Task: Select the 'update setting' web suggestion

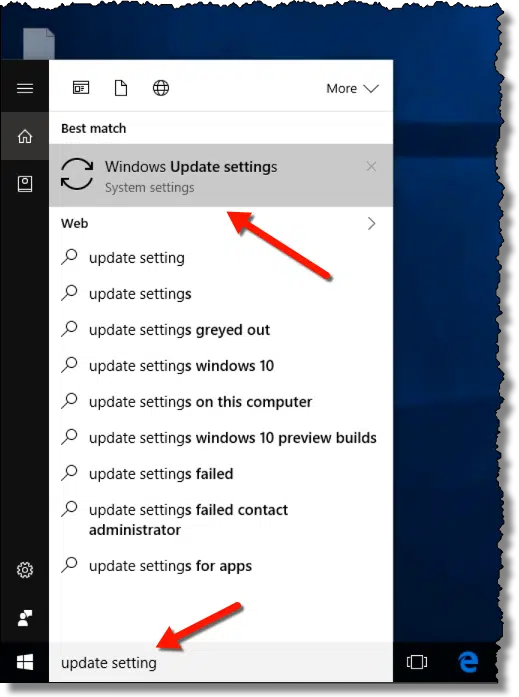Action: tap(221, 258)
